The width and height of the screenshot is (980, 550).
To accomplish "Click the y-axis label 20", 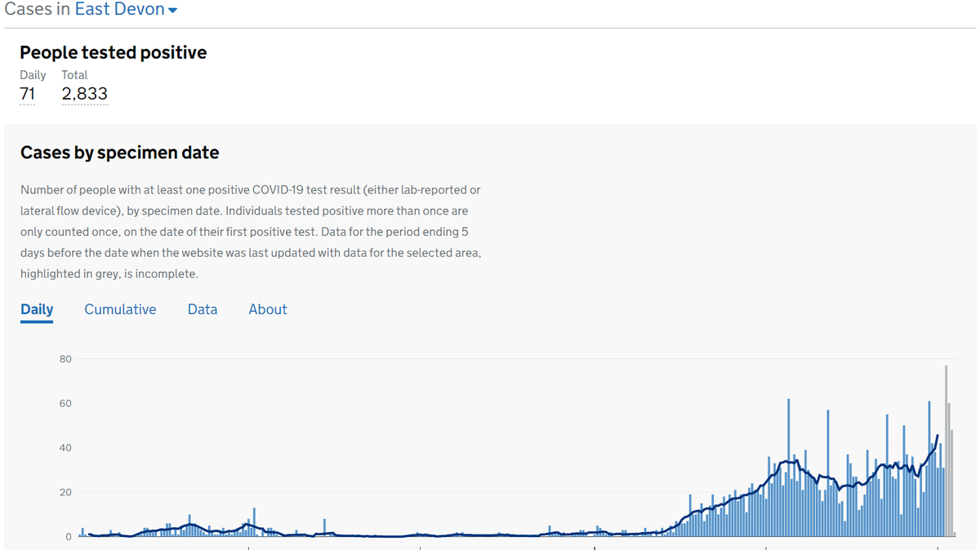I will [65, 493].
